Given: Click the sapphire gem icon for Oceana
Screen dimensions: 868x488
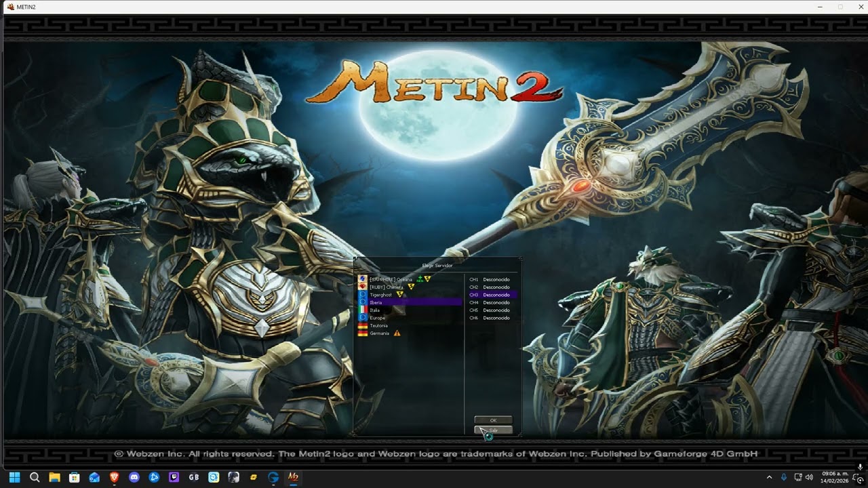Looking at the screenshot, I should click(363, 279).
